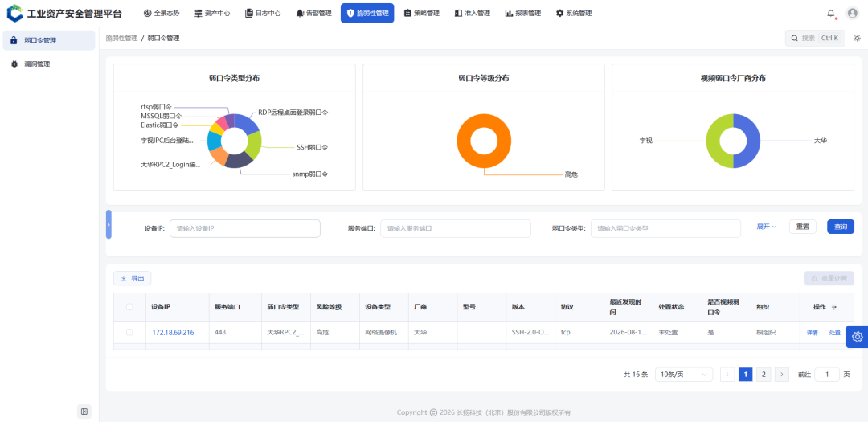
Task: Click the 日志中心 document icon
Action: click(249, 14)
